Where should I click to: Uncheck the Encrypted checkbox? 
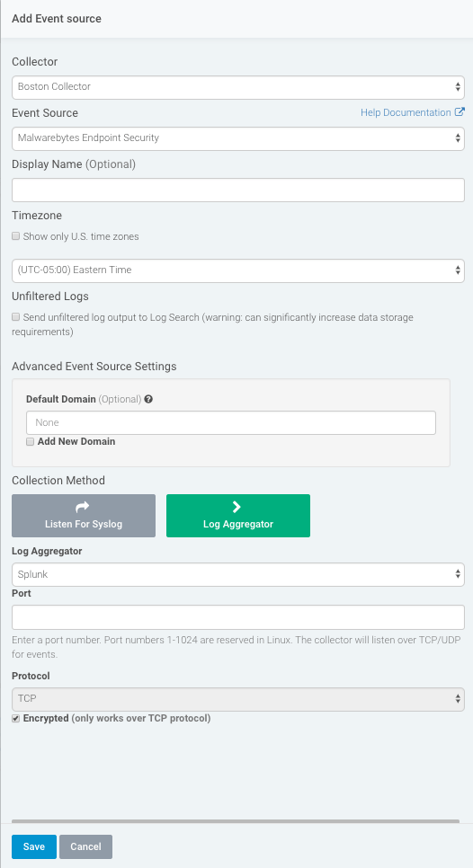(15, 719)
